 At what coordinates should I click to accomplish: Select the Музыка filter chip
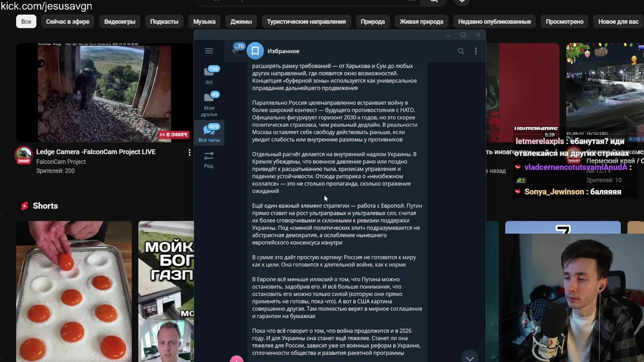pos(204,22)
